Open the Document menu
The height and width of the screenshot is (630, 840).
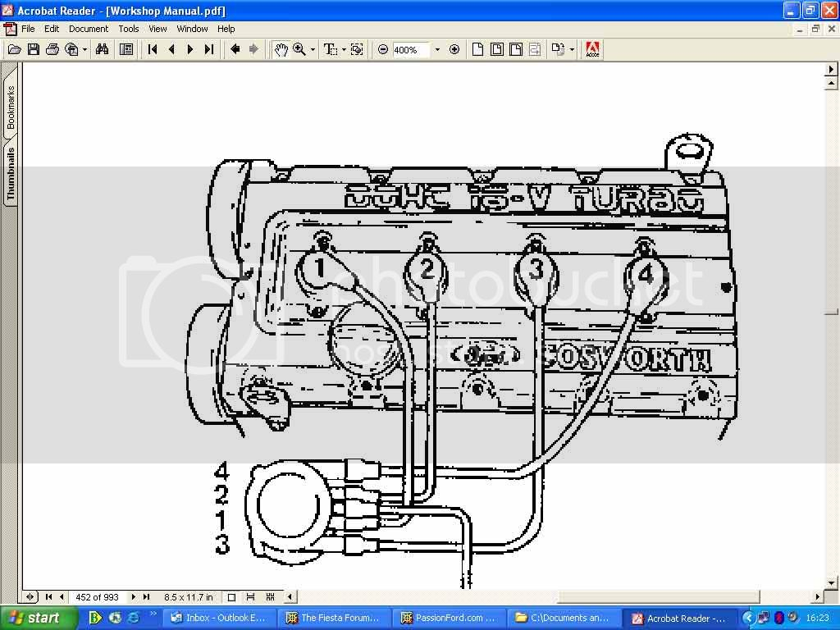tap(89, 29)
